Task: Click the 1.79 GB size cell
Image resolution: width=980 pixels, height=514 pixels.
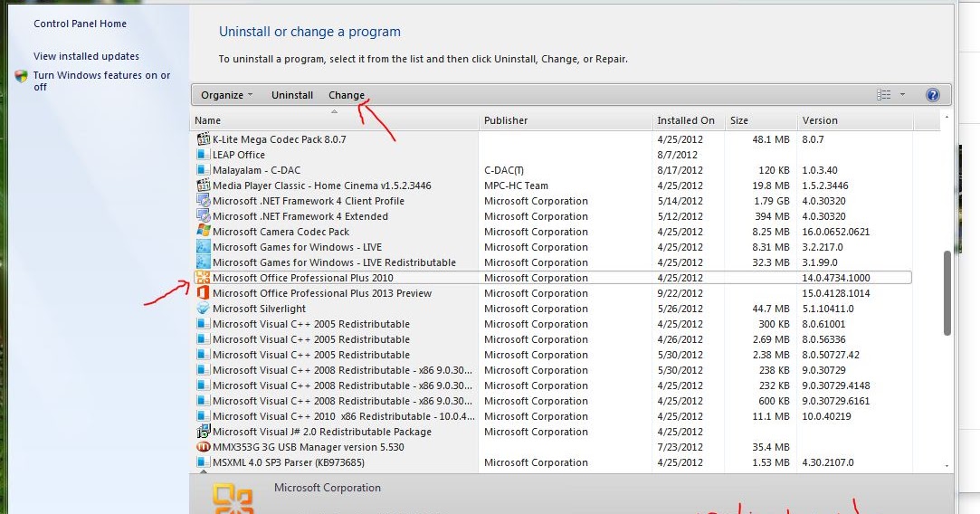Action: pos(771,201)
